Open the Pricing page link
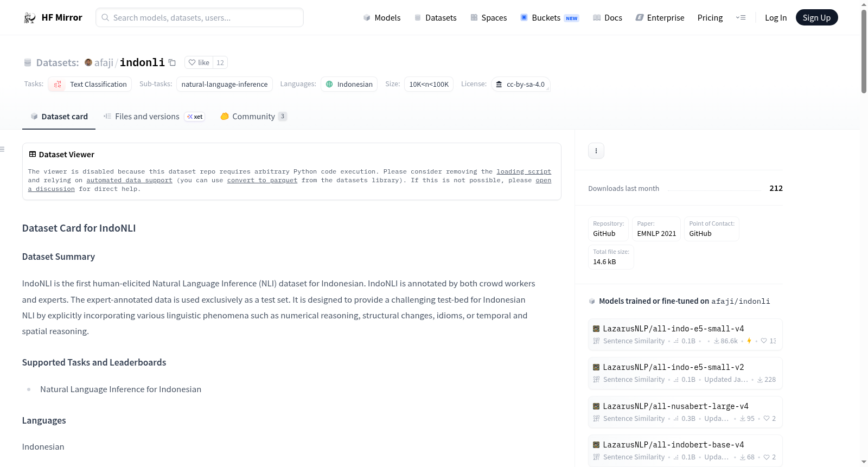Screen dimensions: 868x467 click(710, 18)
